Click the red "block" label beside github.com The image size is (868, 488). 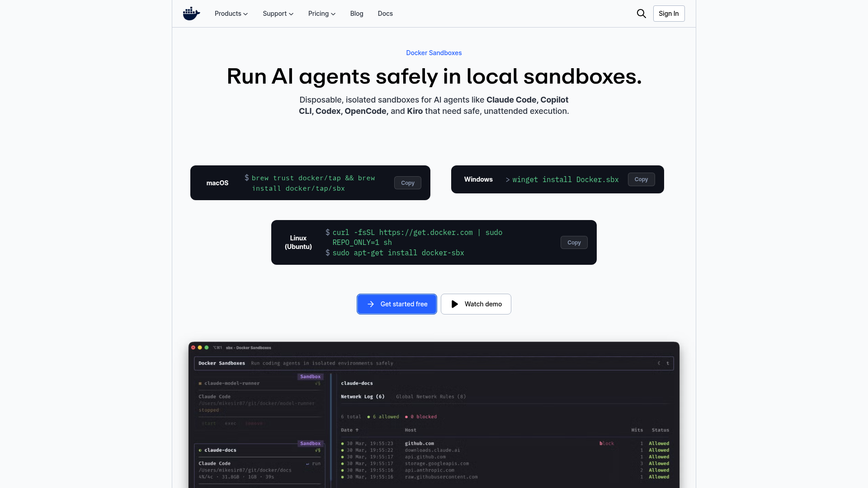[607, 443]
